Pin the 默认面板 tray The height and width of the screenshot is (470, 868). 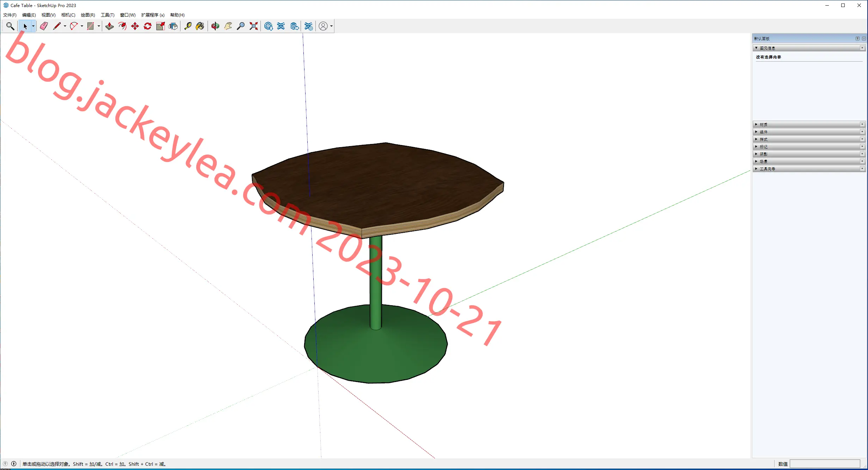(857, 38)
